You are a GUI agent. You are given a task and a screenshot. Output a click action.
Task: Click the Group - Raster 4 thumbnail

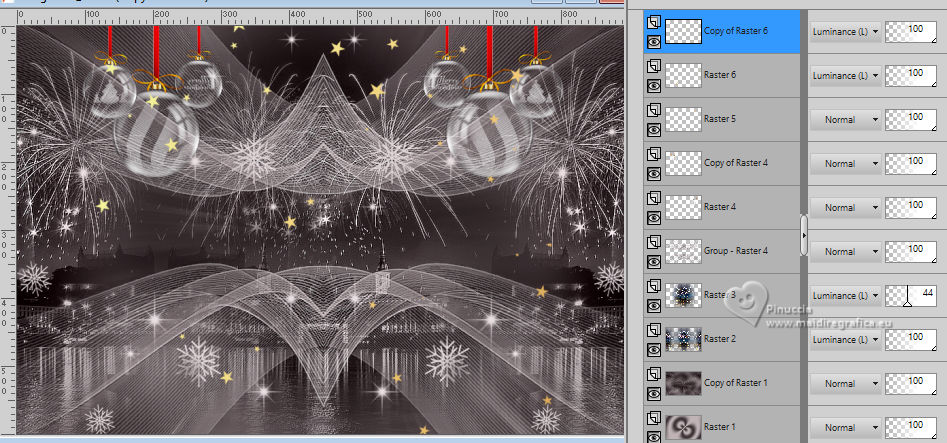pyautogui.click(x=683, y=251)
